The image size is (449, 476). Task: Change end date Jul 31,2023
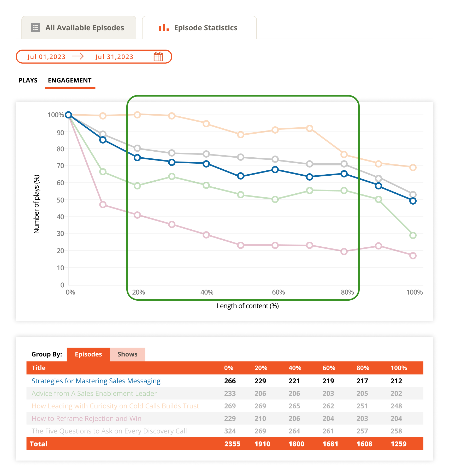tap(114, 57)
